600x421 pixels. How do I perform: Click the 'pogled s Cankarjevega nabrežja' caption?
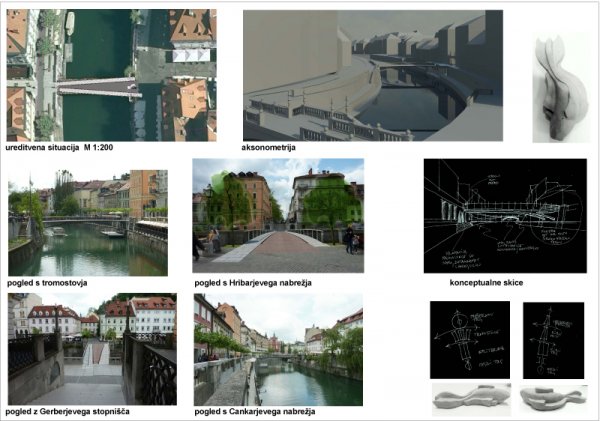coord(255,411)
